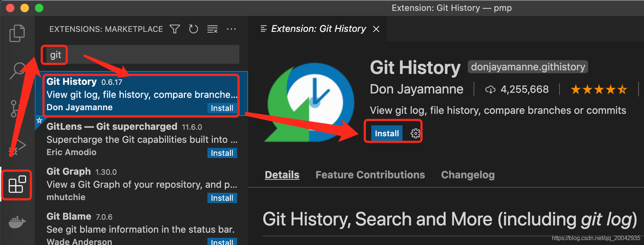Image resolution: width=644 pixels, height=245 pixels.
Task: Clear the extensions search results
Action: click(x=212, y=29)
